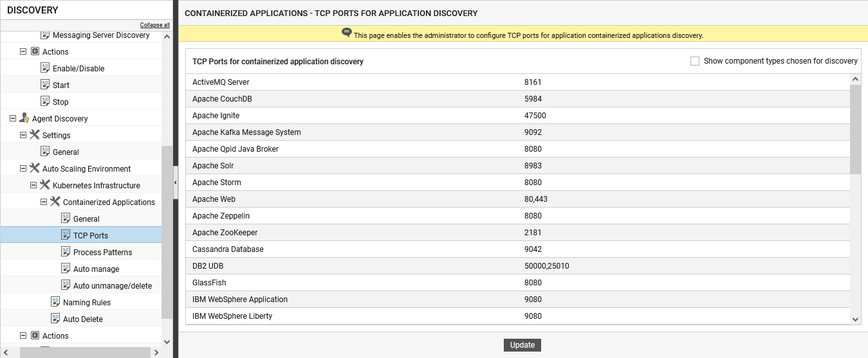Viewport: 868px width, 358px height.
Task: Click the GlassFish row label
Action: (209, 283)
